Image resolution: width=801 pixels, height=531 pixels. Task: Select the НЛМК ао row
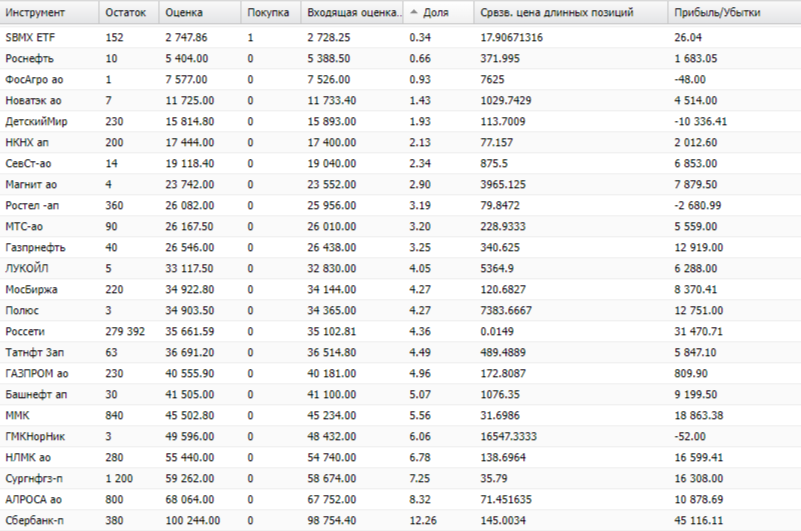pos(400,457)
